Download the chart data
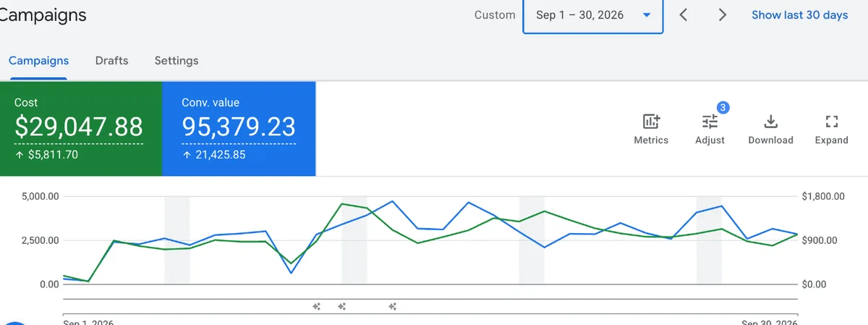Screen dimensions: 868x325 770,130
